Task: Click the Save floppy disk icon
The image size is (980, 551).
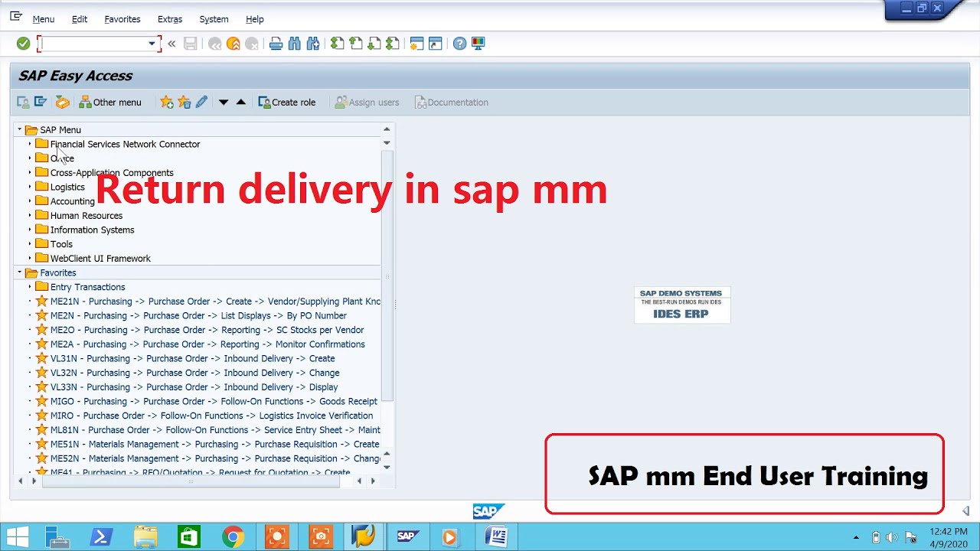Action: coord(191,44)
